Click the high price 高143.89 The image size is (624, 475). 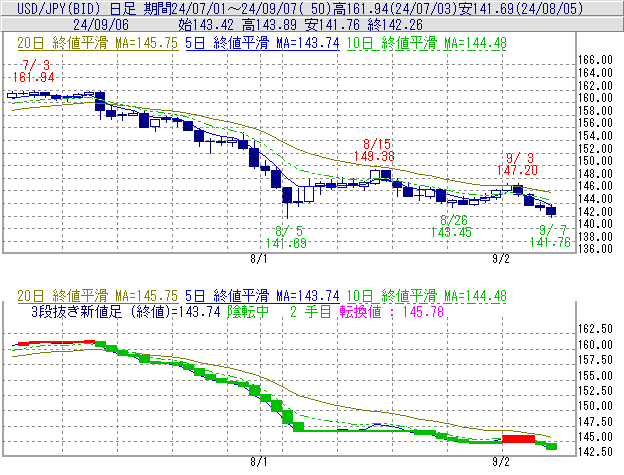(269, 25)
